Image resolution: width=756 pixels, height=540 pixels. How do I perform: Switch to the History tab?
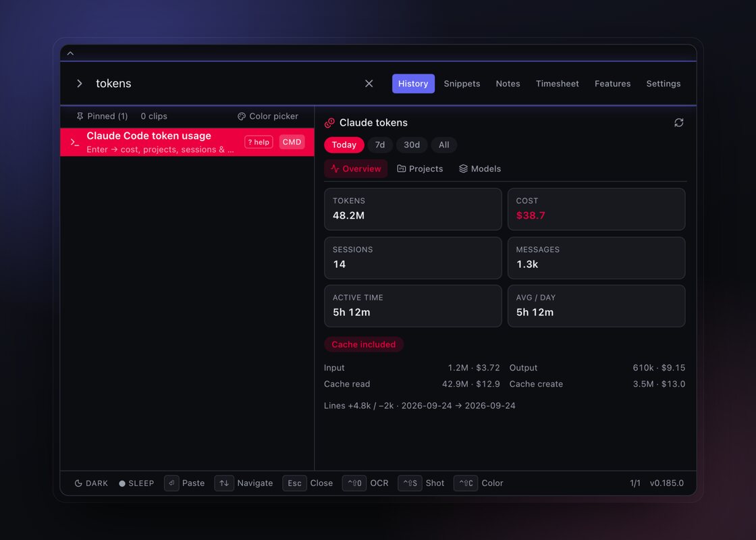pos(413,84)
